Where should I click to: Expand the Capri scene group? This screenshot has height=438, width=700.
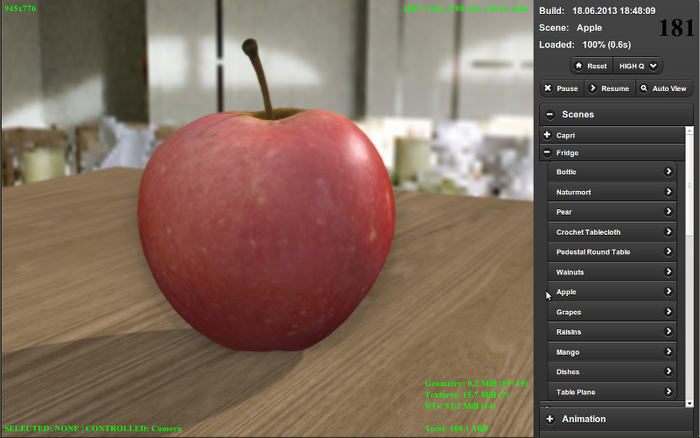[x=612, y=135]
